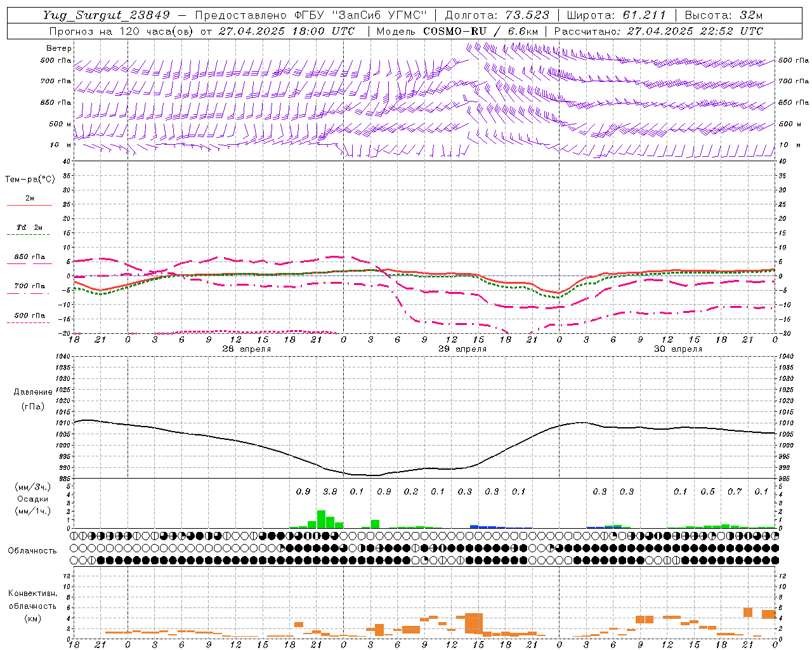Select the (мм/1ч.) precipitation unit label

tap(33, 511)
